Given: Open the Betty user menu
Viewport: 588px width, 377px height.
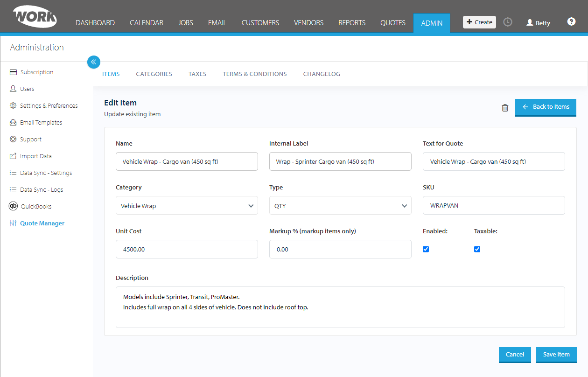Looking at the screenshot, I should click(x=538, y=23).
